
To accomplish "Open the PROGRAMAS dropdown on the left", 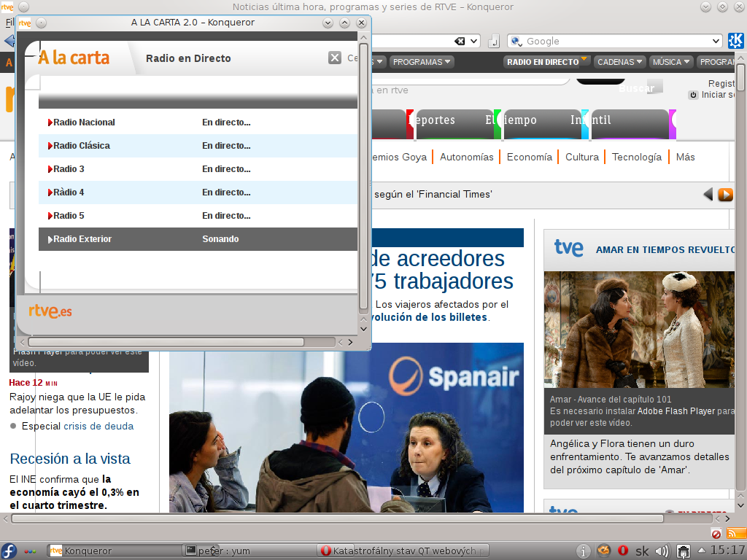I will click(422, 62).
